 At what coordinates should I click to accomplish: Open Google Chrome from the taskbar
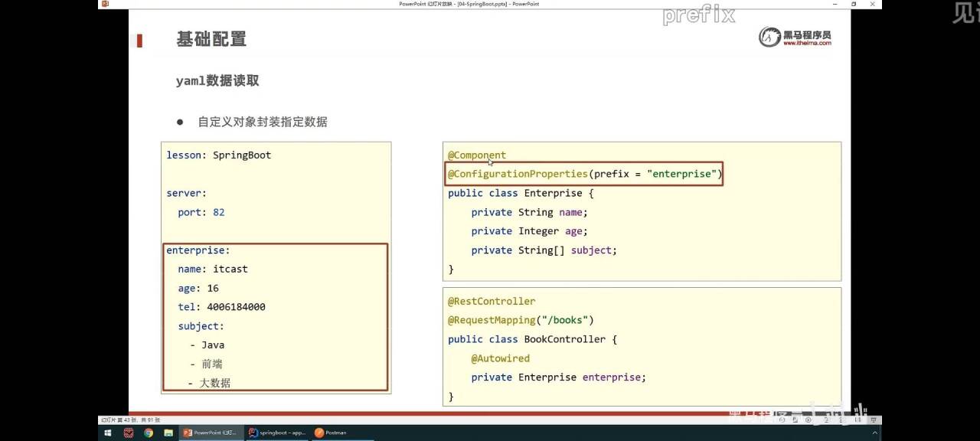click(148, 433)
